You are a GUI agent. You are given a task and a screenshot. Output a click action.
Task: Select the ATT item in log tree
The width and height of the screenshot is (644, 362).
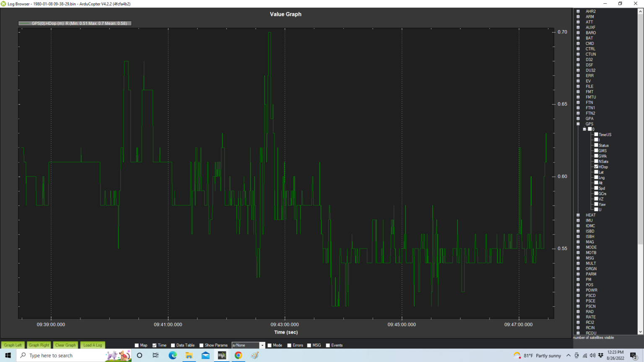[x=589, y=22]
